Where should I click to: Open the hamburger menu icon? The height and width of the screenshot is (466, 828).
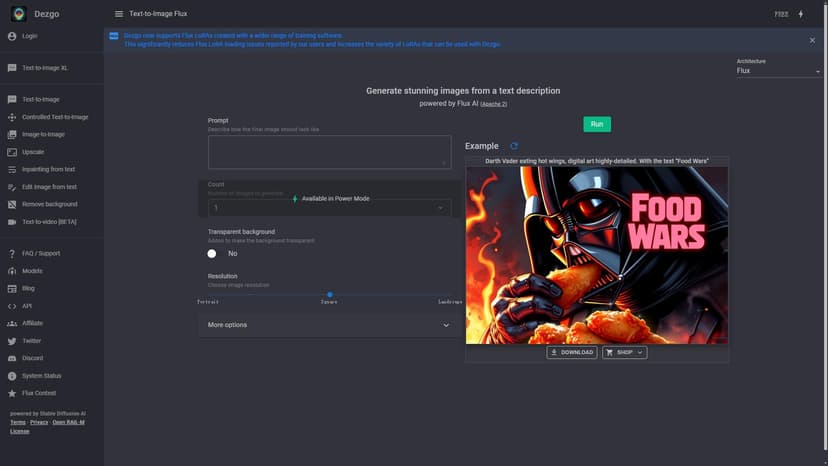[x=119, y=14]
